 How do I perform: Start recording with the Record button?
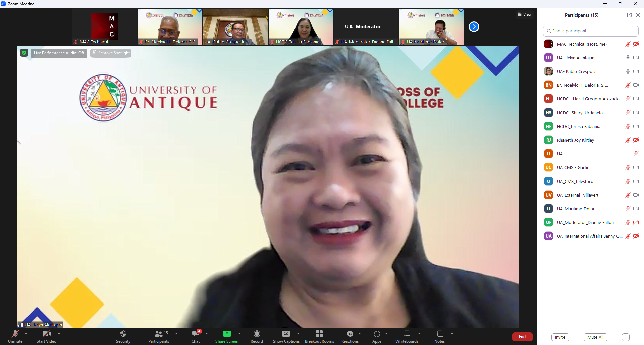click(257, 336)
